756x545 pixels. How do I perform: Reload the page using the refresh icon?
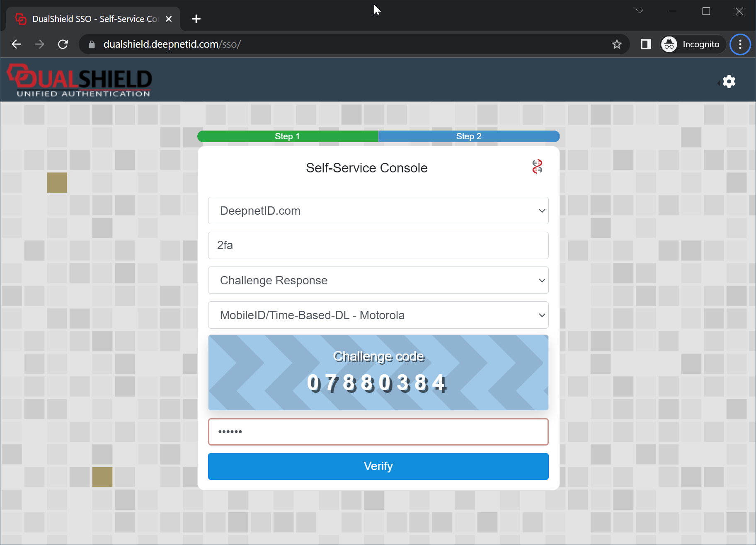click(x=63, y=44)
